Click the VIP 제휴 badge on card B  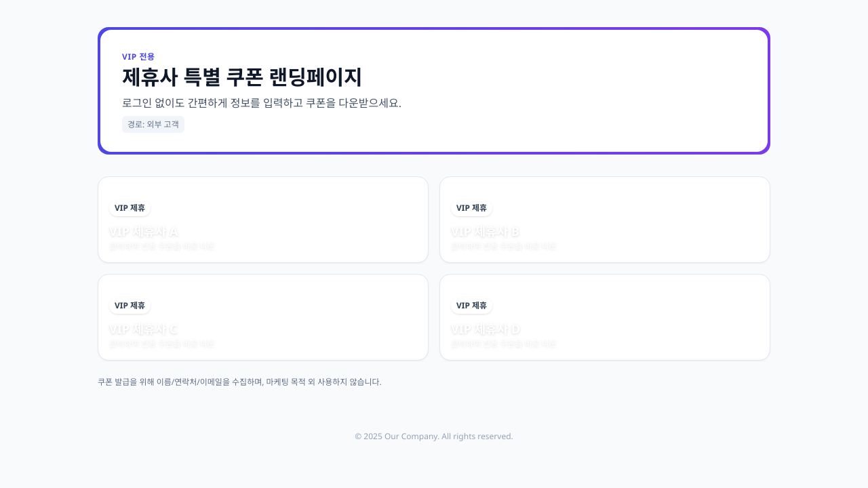pos(471,208)
